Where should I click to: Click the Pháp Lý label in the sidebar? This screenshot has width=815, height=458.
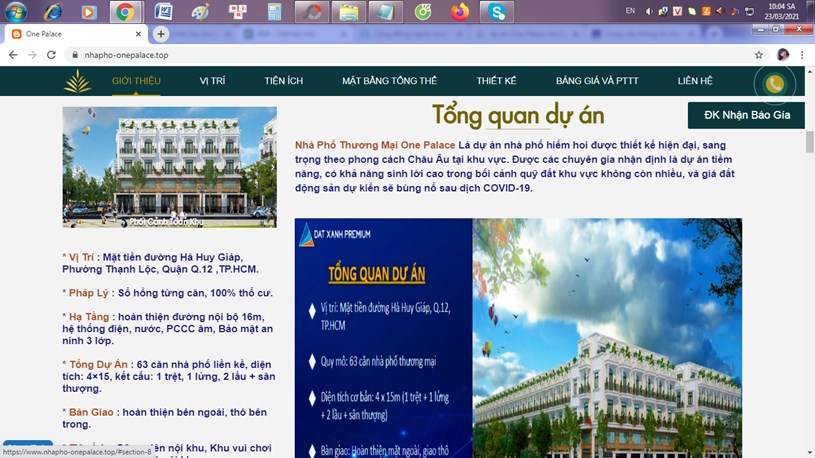(88, 293)
